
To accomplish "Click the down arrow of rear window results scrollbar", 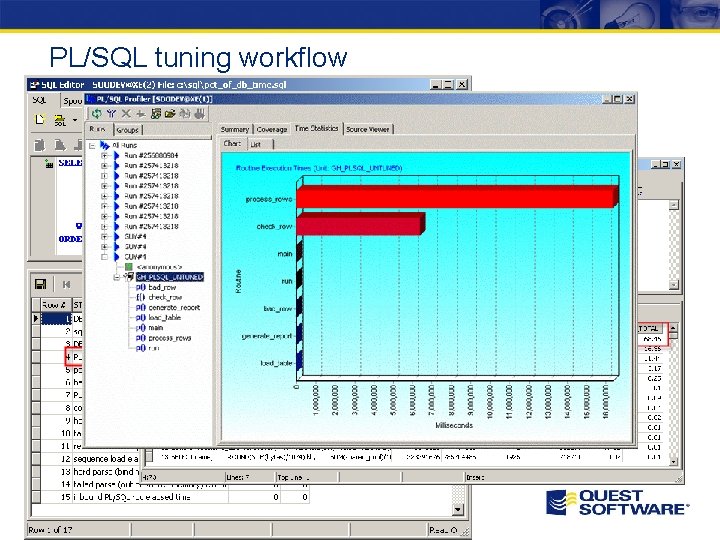I will 673,462.
